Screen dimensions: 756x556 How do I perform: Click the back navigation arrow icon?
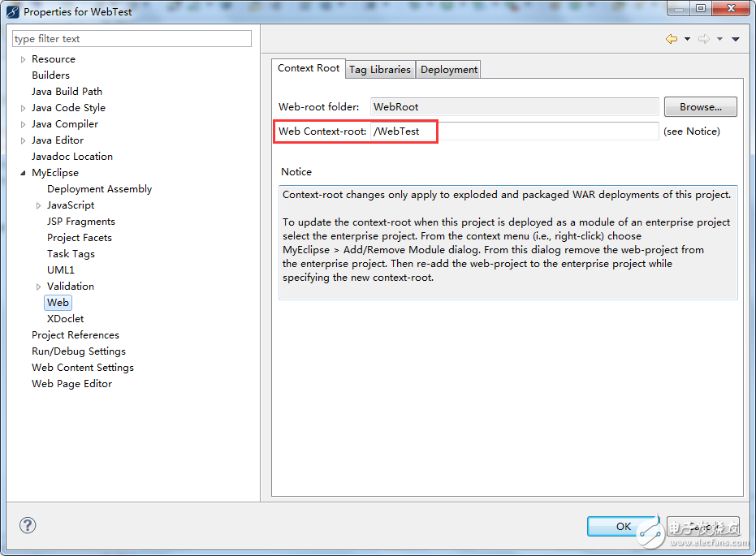(x=672, y=39)
